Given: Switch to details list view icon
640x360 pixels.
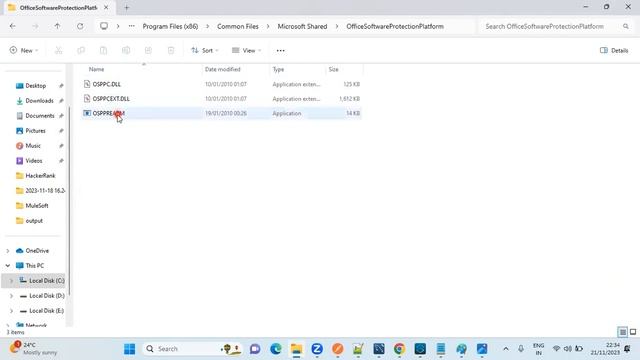Looking at the screenshot, I should point(622,332).
